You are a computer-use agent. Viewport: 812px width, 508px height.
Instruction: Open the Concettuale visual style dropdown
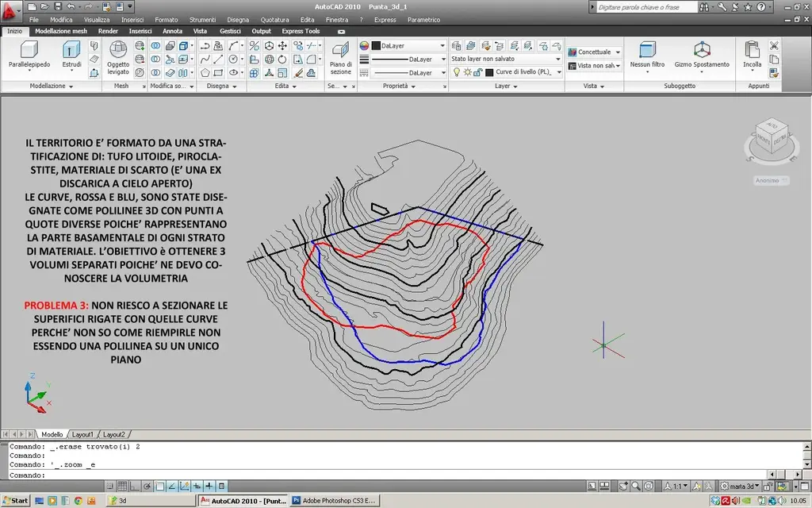click(x=619, y=52)
